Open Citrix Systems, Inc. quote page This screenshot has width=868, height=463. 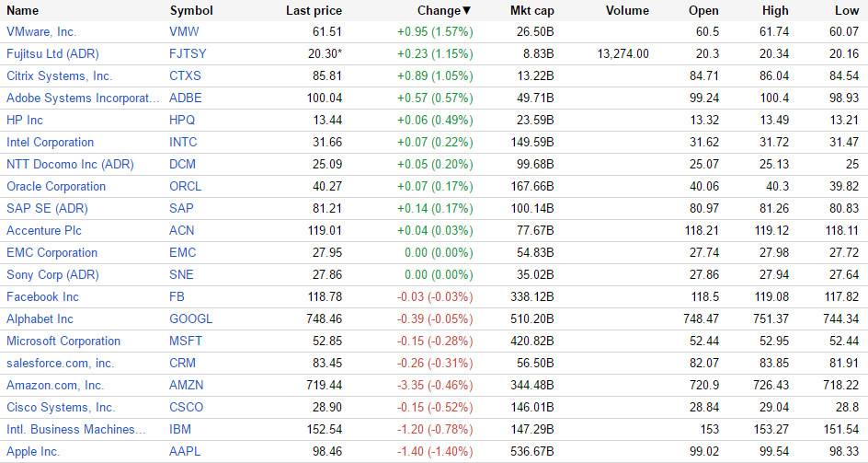pos(59,76)
